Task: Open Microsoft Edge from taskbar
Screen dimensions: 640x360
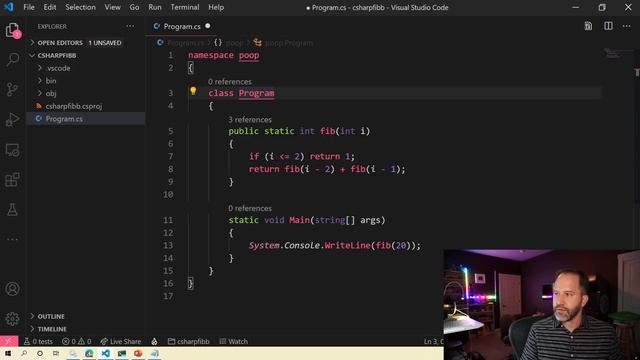Action: click(x=89, y=353)
